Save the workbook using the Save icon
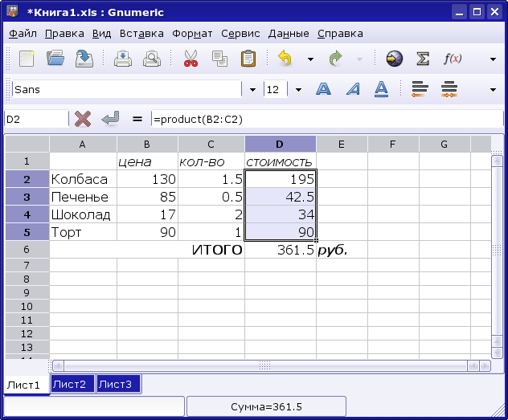This screenshot has width=508, height=420. (84, 59)
